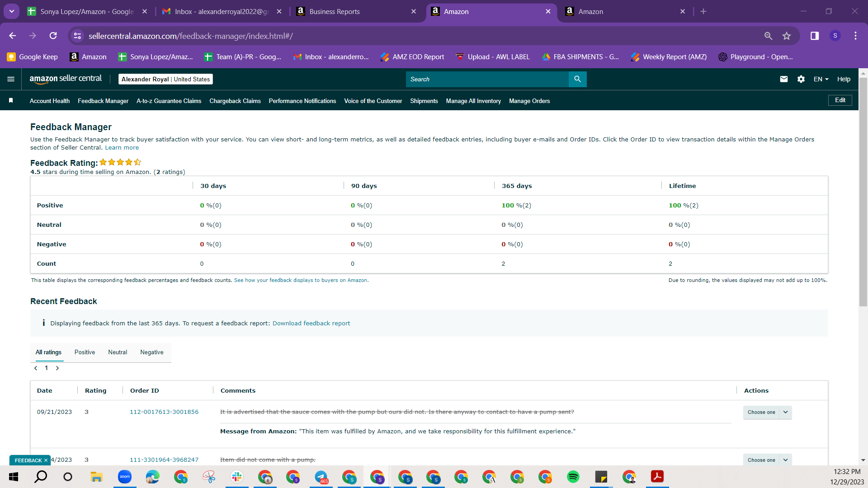Switch to the Inbox Gmail browser tab
Viewport: 868px width, 488px height.
pos(222,11)
